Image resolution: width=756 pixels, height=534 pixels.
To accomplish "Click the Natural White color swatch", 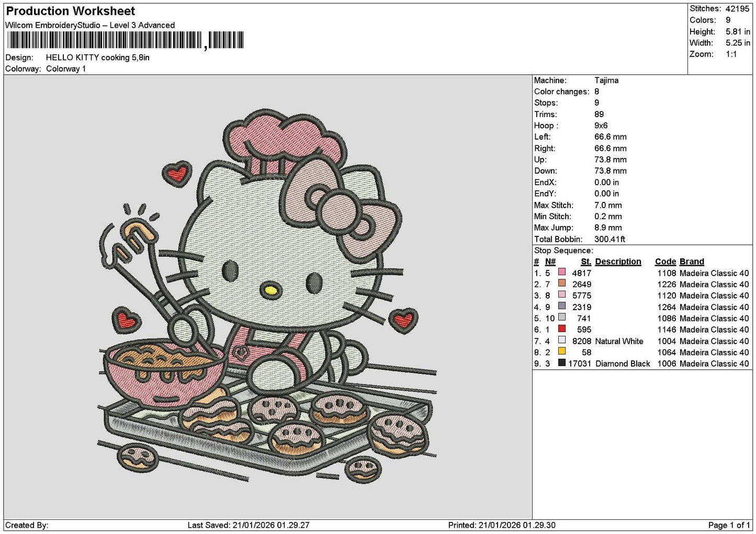I will (562, 340).
